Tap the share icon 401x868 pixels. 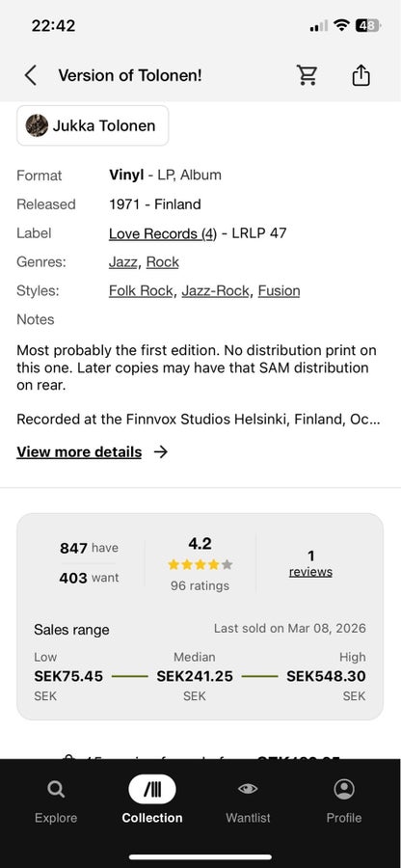tap(361, 74)
